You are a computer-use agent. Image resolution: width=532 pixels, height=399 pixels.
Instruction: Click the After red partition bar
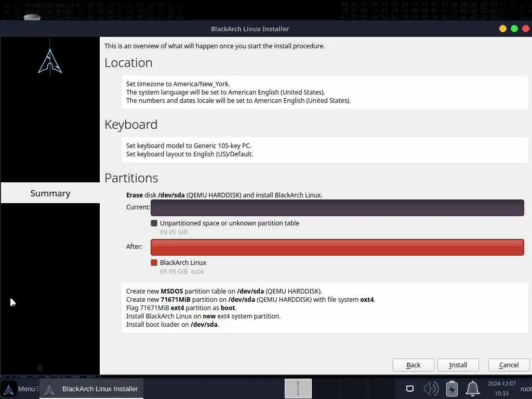pos(337,247)
